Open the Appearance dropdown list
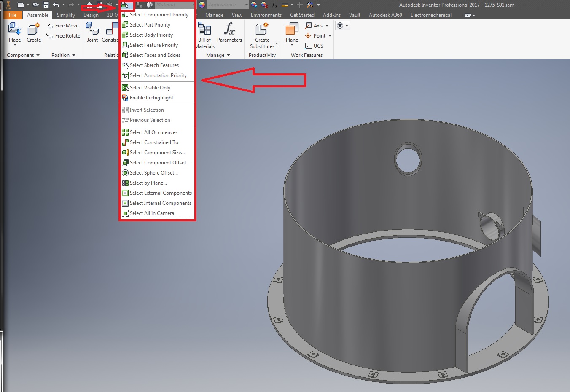Screen dimensions: 570x392 [247, 5]
